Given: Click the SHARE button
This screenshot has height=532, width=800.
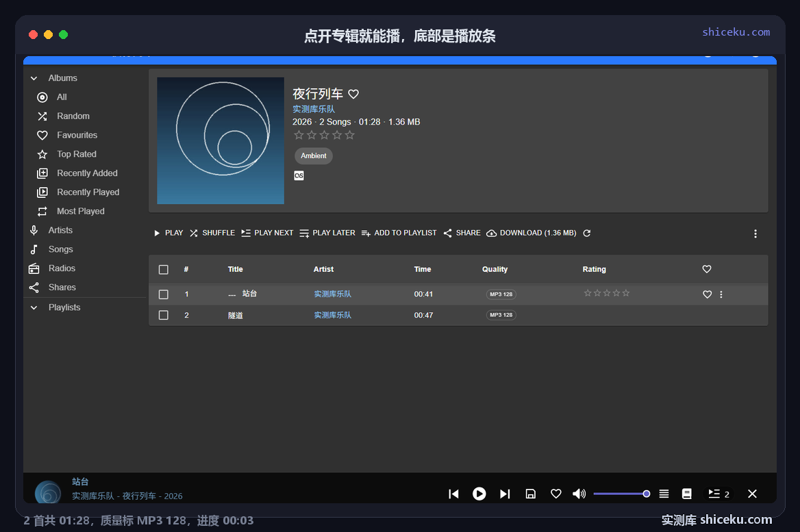Looking at the screenshot, I should coord(462,233).
